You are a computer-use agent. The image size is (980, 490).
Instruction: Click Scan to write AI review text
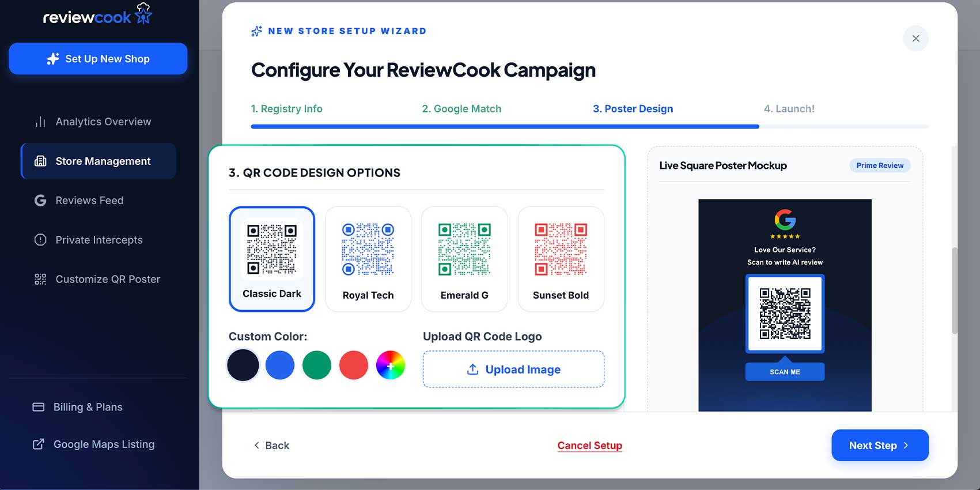click(x=785, y=262)
